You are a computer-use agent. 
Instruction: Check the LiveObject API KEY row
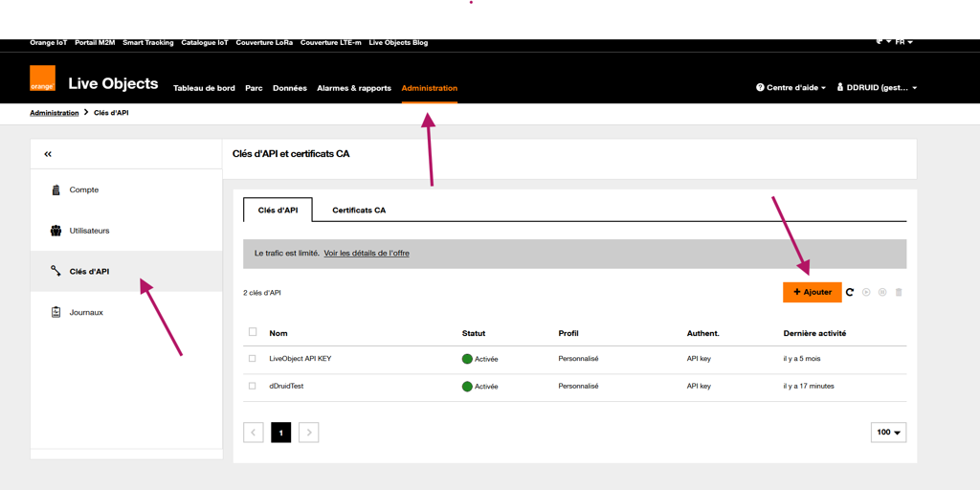[x=253, y=359]
